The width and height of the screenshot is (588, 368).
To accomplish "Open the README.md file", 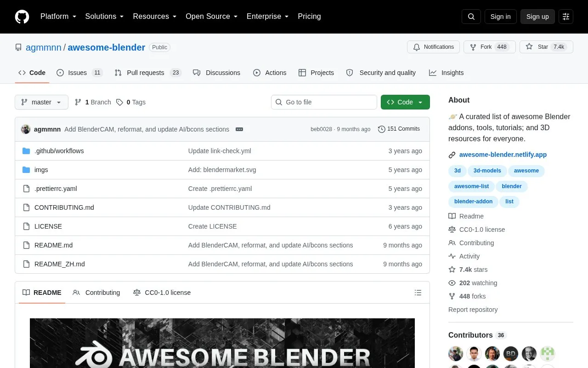I will pos(53,245).
